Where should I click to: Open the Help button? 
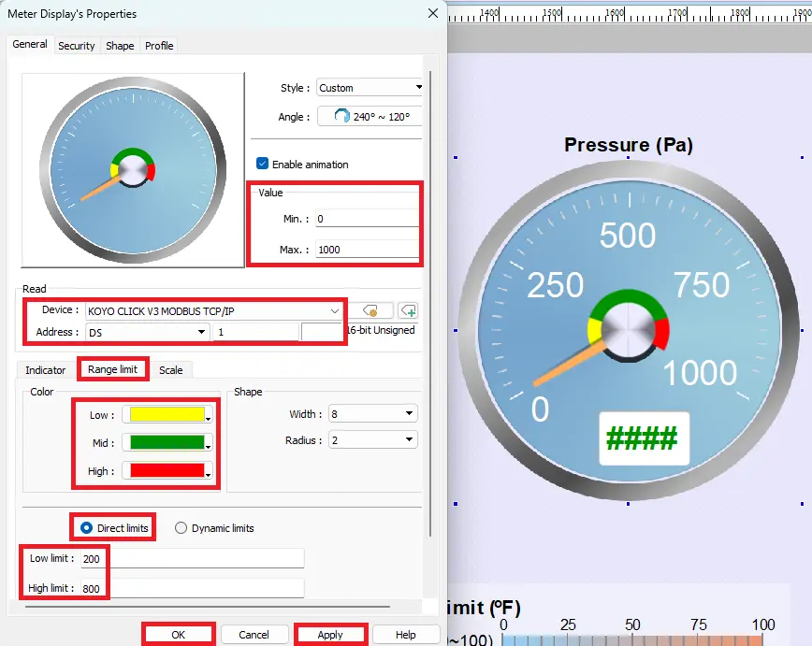point(406,634)
